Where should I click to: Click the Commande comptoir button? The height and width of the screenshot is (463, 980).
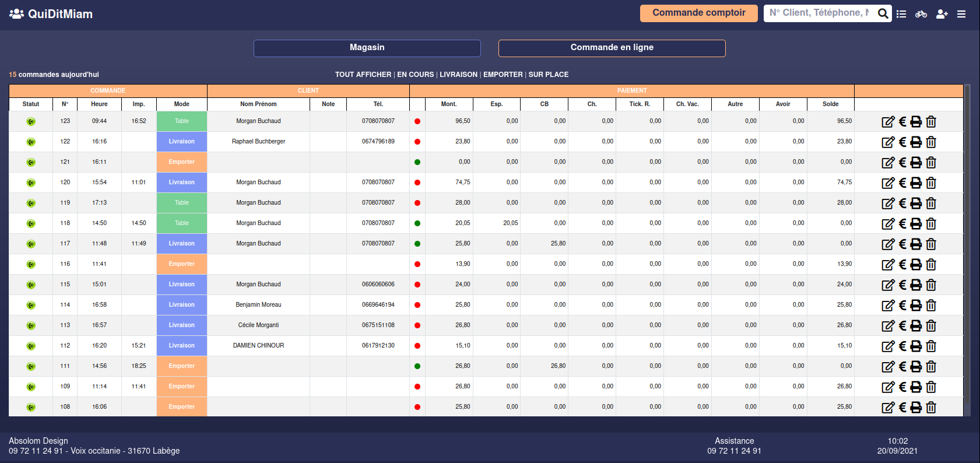click(x=699, y=13)
